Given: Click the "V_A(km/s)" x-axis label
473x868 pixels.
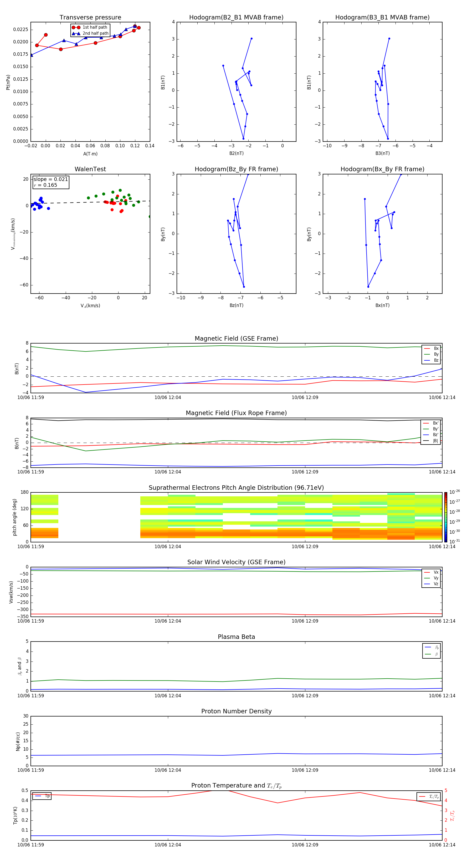Looking at the screenshot, I should click(x=90, y=306).
